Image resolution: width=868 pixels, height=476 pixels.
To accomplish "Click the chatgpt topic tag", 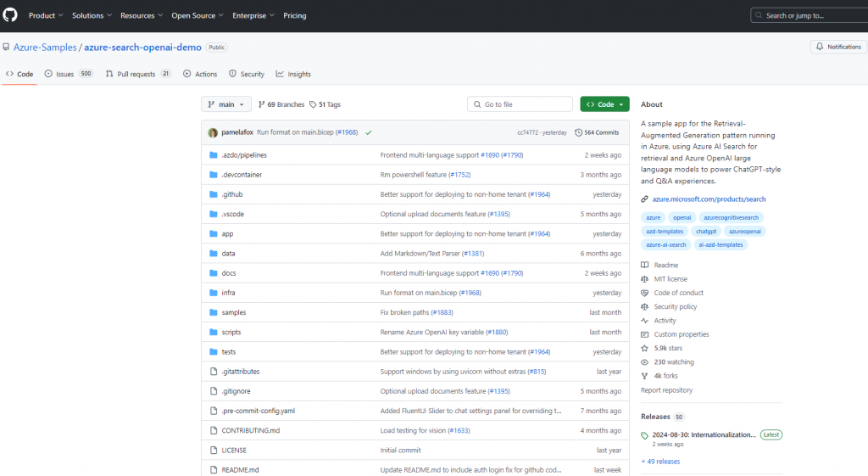I will coord(706,231).
